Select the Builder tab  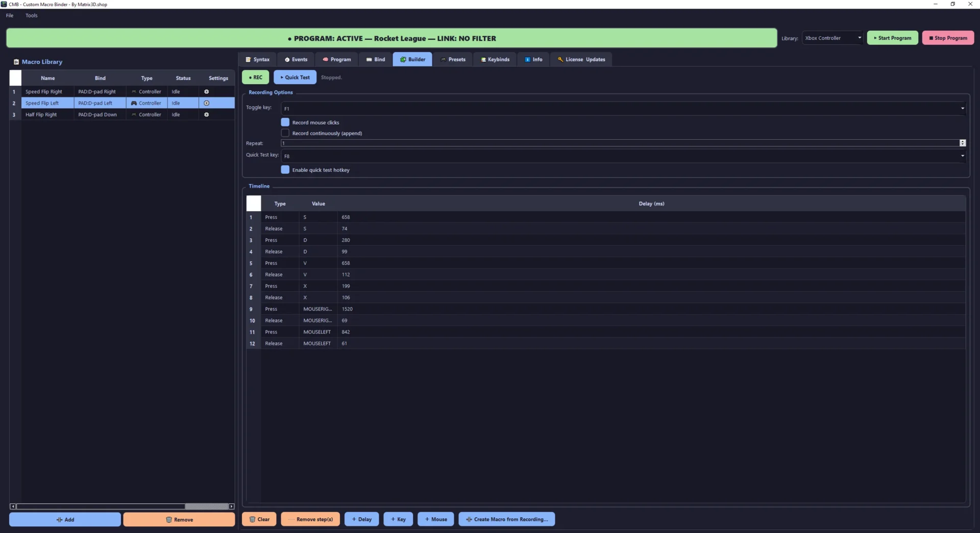(x=412, y=59)
